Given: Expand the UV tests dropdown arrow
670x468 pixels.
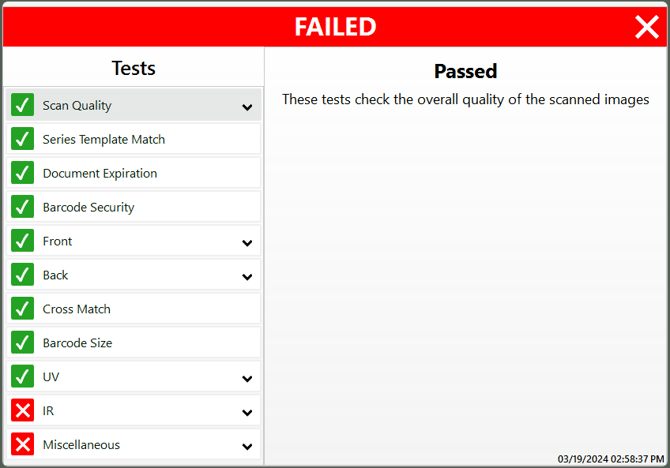Looking at the screenshot, I should (247, 378).
